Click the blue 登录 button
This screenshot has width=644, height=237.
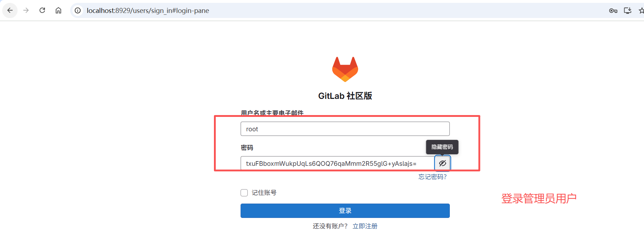tap(345, 211)
